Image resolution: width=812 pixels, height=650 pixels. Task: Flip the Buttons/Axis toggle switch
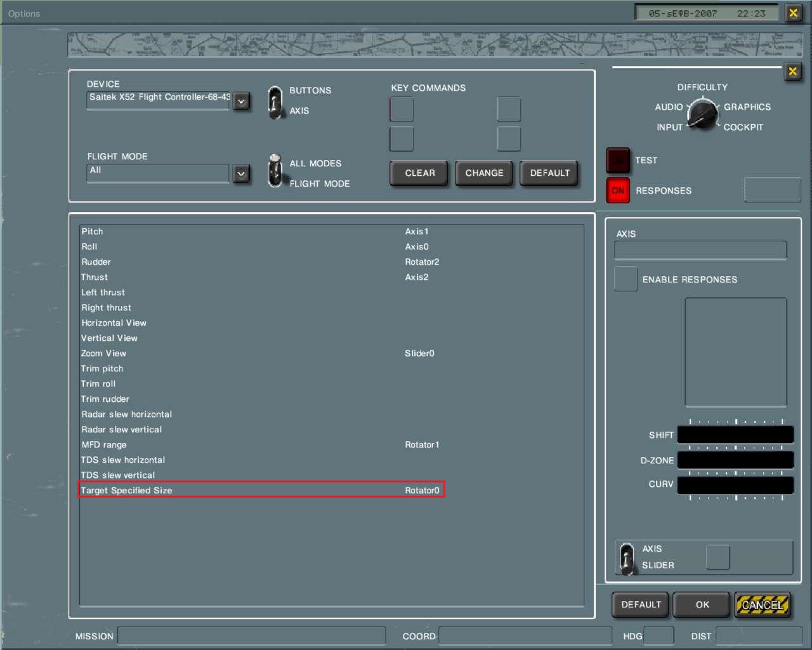[x=275, y=102]
